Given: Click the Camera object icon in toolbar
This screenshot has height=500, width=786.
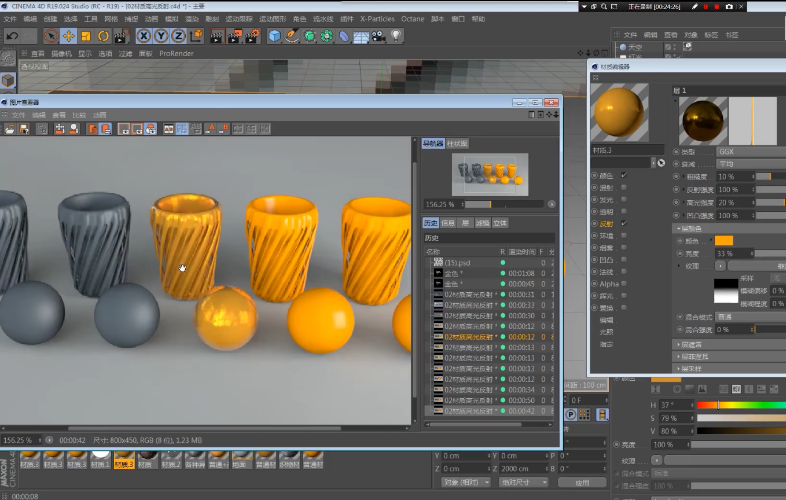Looking at the screenshot, I should (377, 36).
